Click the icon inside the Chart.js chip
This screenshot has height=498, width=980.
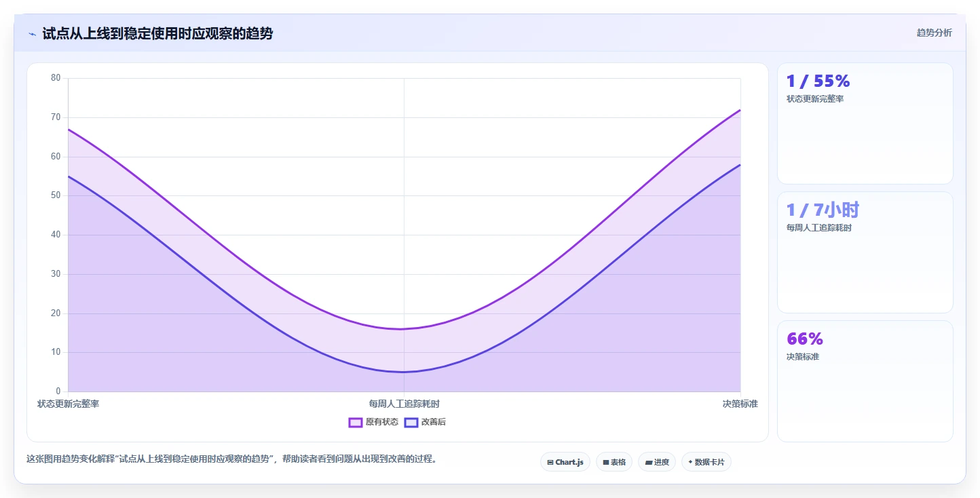click(x=550, y=462)
